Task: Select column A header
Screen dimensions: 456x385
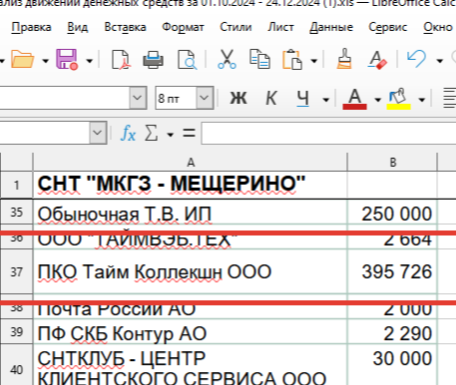Action: 190,162
